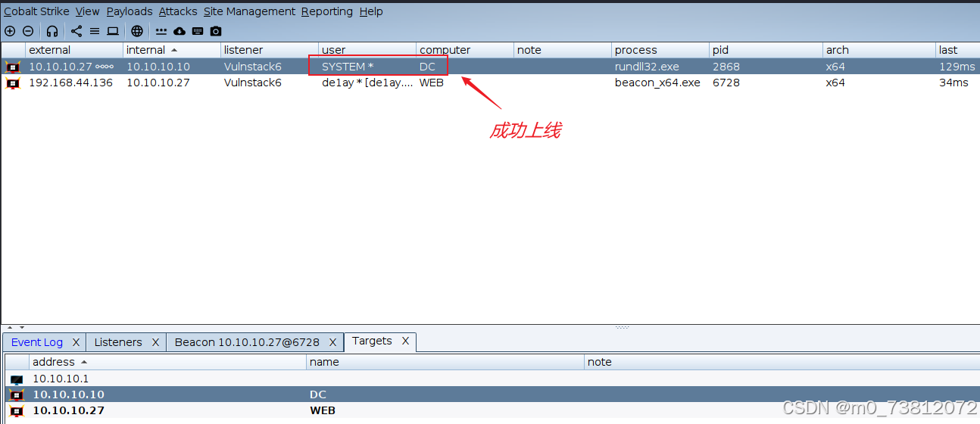Sort sessions by the external column

pos(74,50)
